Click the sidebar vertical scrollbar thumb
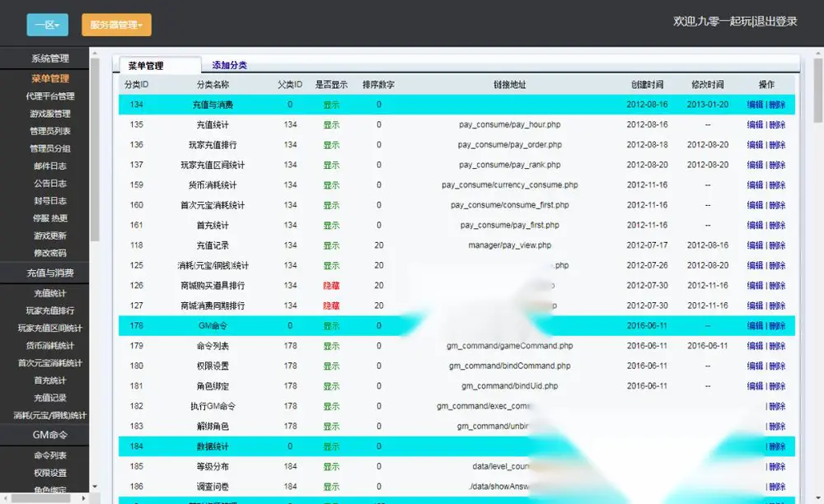This screenshot has width=824, height=504. coord(95,150)
